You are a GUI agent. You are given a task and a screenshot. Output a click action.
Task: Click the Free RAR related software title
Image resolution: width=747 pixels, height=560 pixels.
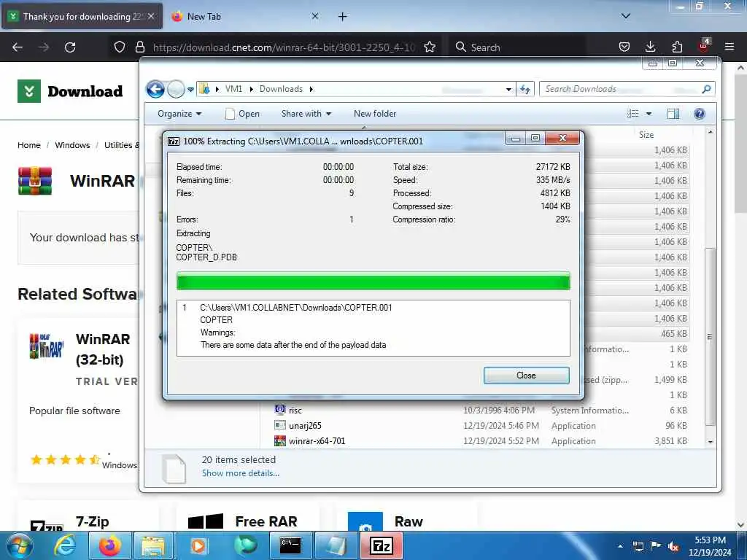click(266, 522)
